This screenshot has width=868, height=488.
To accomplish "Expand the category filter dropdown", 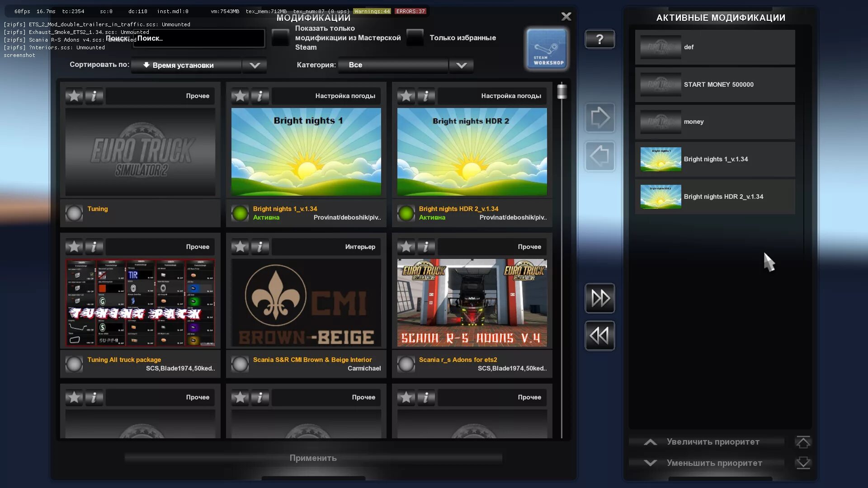I will tap(461, 65).
